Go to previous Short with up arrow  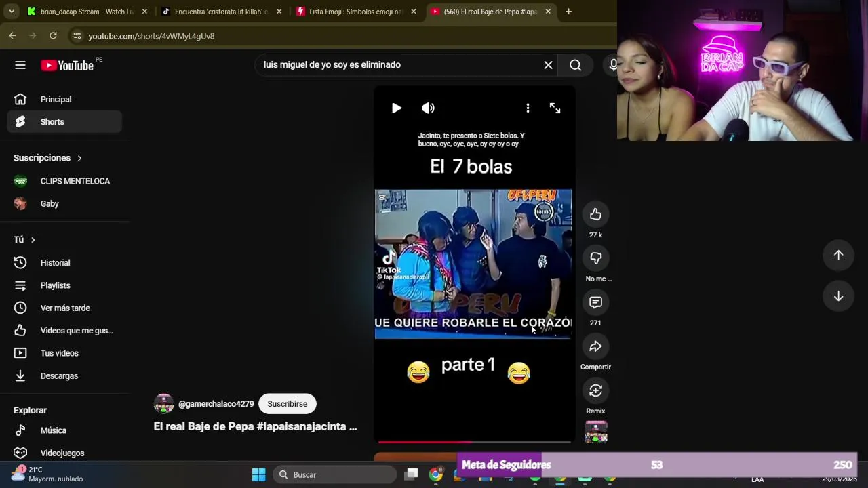(838, 255)
